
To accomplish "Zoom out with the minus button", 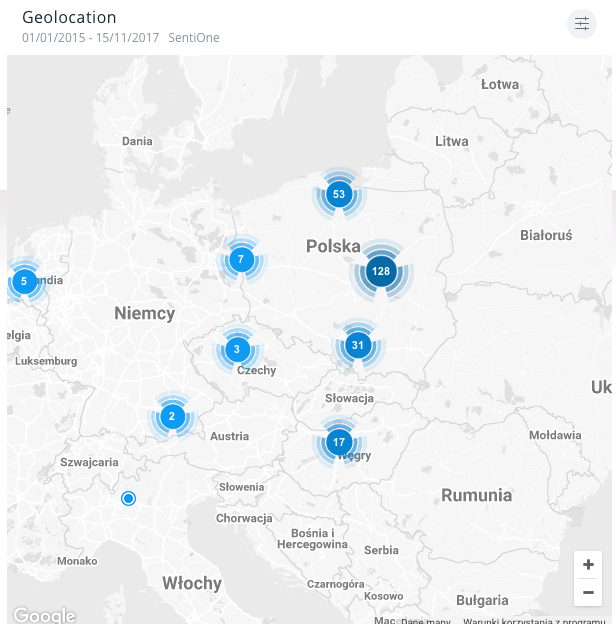I will (588, 592).
